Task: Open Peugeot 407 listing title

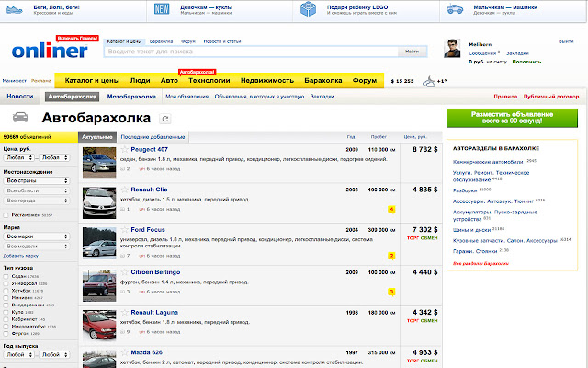Action: (149, 149)
